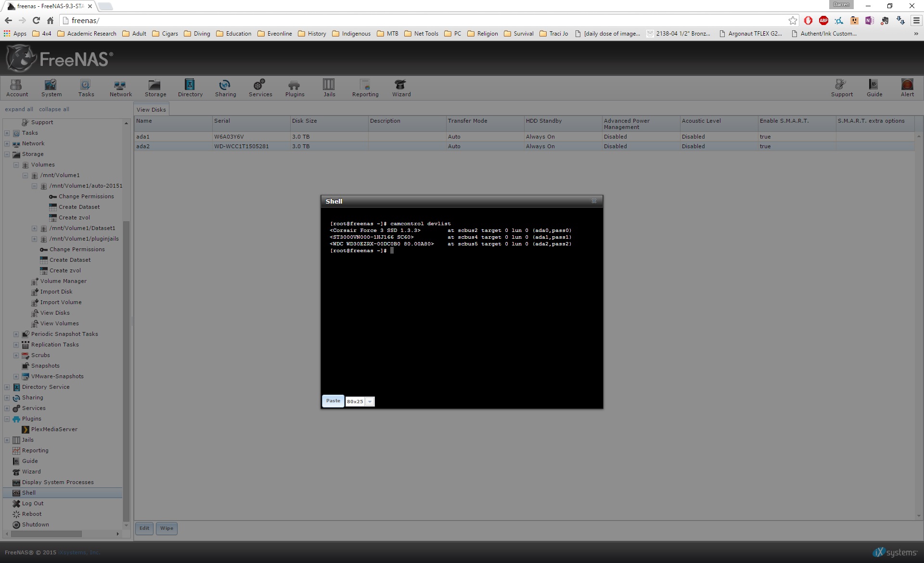Open the iXsystems, Inc. footer link
Image resolution: width=924 pixels, height=563 pixels.
pos(79,552)
